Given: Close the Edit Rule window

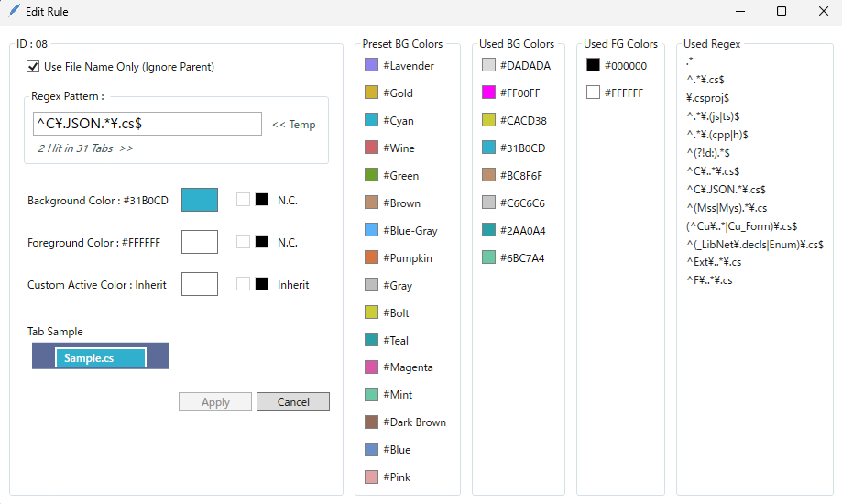Looking at the screenshot, I should point(823,11).
